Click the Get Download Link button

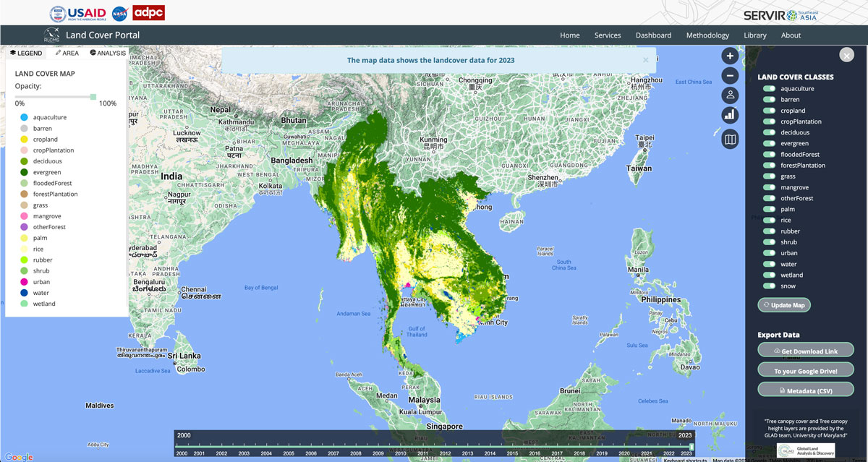[805, 350]
